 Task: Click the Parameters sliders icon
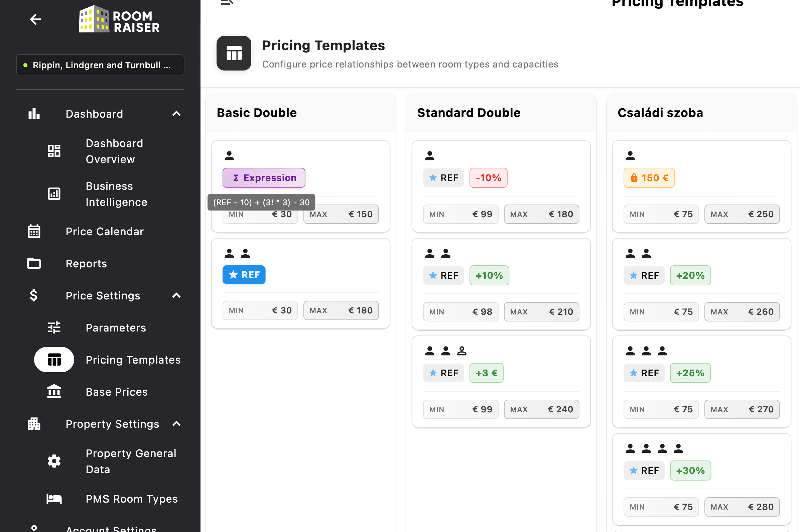point(54,327)
